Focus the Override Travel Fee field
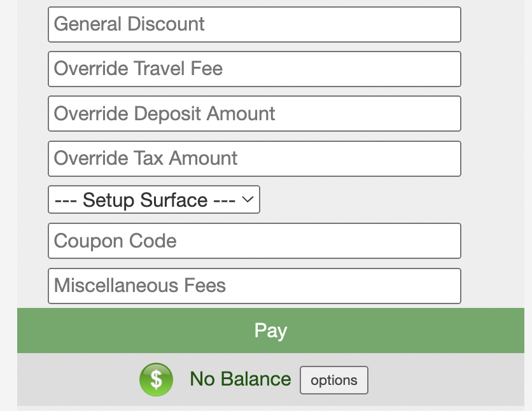The image size is (532, 411). [x=254, y=69]
